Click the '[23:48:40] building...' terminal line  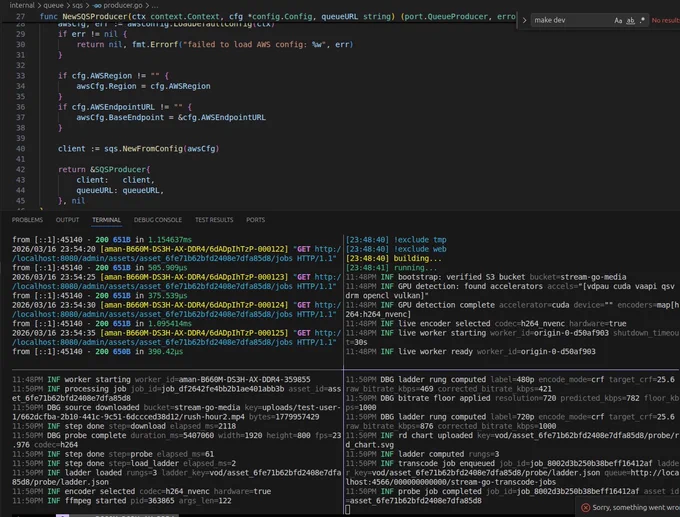tap(394, 258)
